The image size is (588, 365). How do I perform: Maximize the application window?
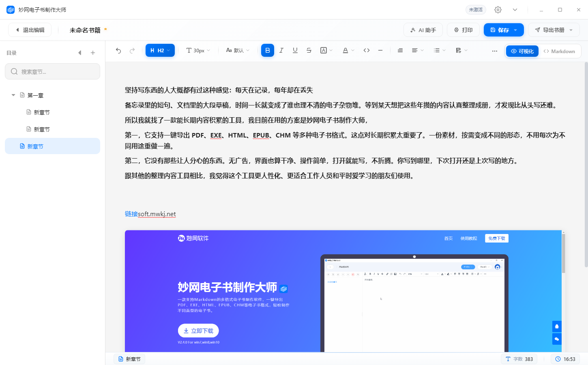tap(560, 10)
